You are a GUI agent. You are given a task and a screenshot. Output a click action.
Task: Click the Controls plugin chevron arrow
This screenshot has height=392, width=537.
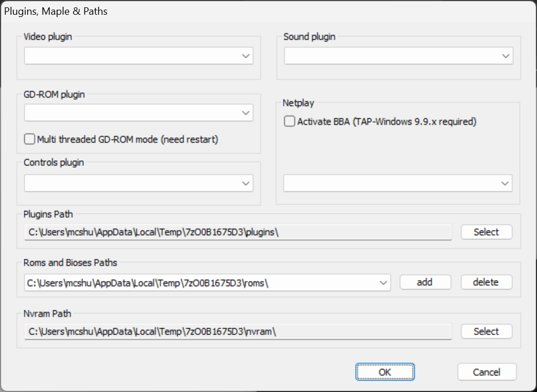pos(245,184)
